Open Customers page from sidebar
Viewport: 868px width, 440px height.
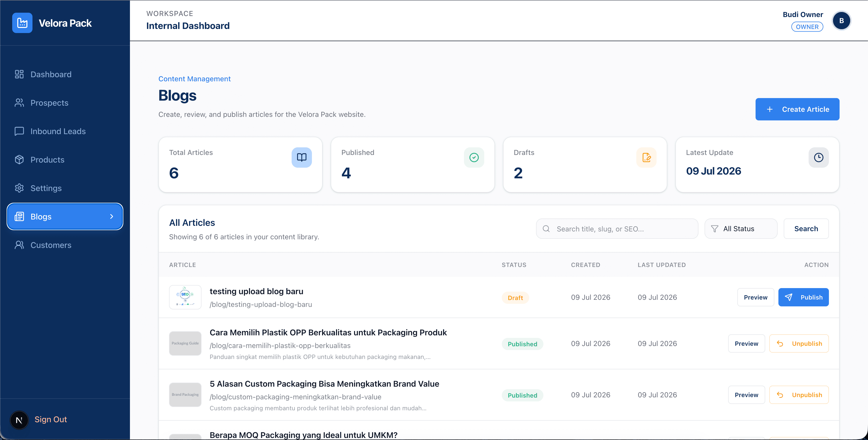click(x=65, y=245)
